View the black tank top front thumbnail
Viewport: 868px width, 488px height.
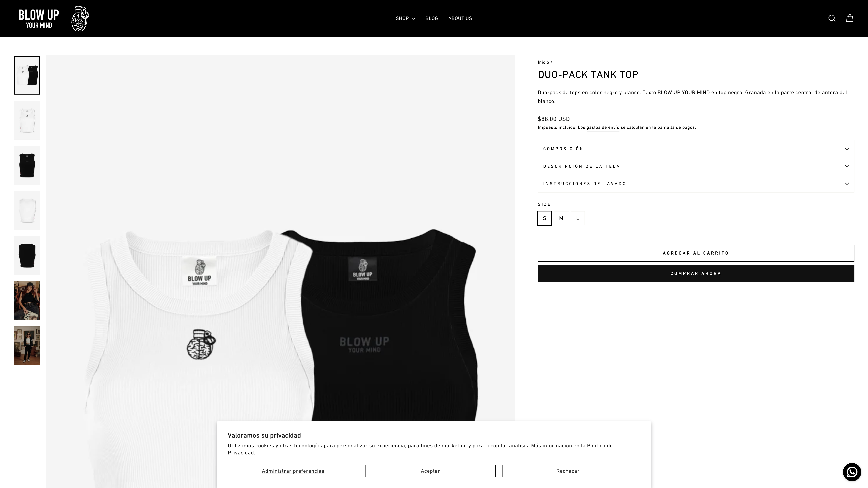(x=27, y=165)
